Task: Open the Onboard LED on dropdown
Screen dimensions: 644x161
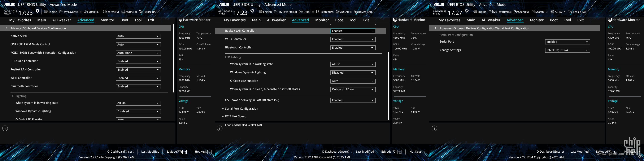Action: [353, 90]
